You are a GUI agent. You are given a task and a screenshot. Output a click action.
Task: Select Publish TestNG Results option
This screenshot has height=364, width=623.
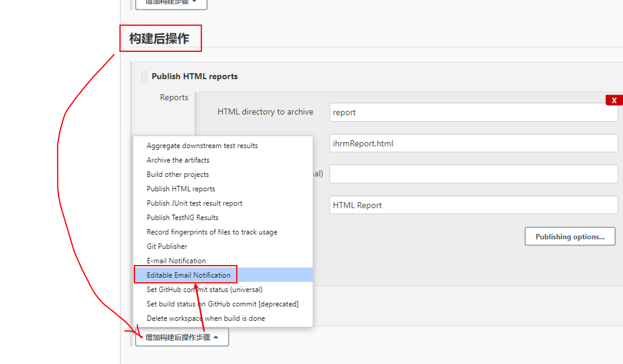182,217
